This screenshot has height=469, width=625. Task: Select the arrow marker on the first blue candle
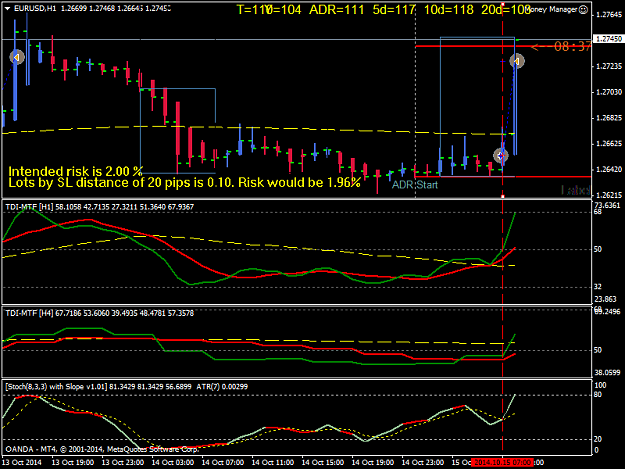17,57
